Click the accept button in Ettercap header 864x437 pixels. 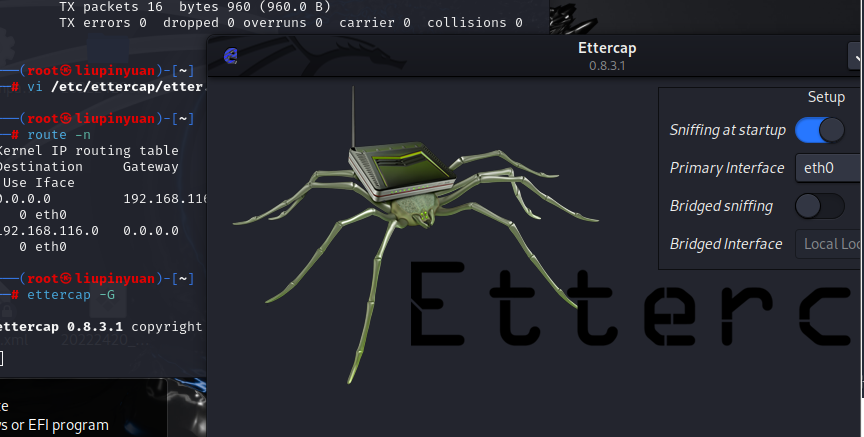pyautogui.click(x=856, y=56)
